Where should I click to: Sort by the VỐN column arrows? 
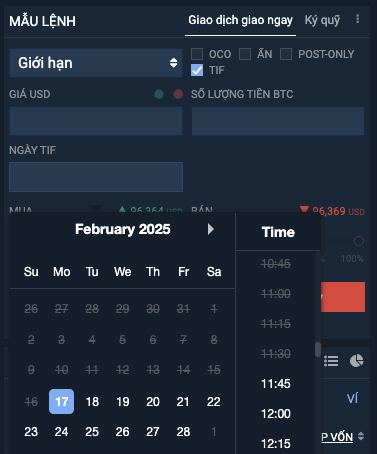click(361, 436)
